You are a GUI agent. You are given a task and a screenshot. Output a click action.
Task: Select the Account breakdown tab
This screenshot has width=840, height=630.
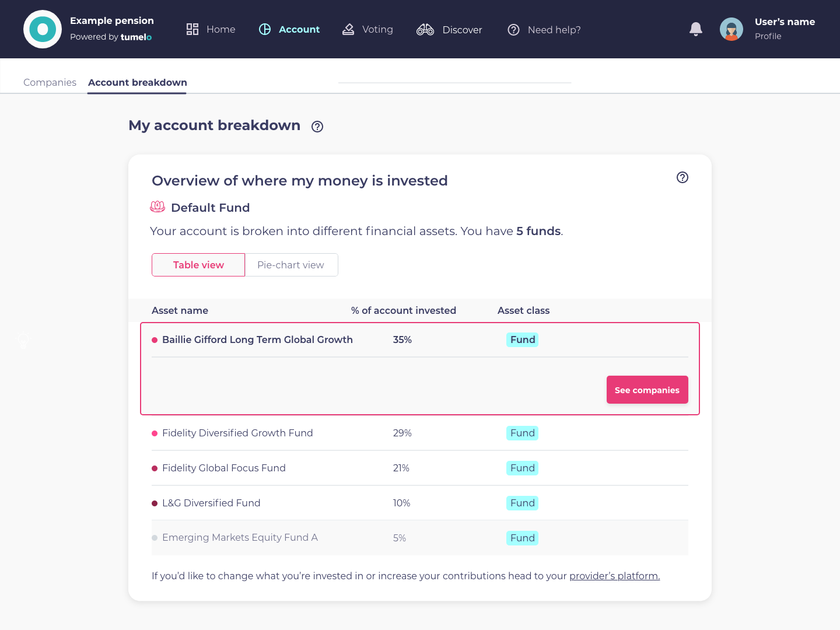click(138, 82)
